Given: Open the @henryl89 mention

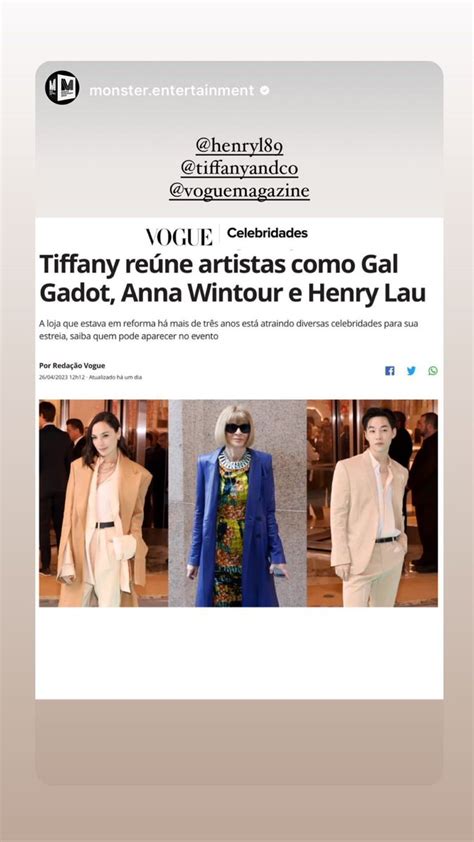Looking at the screenshot, I should coord(239,146).
